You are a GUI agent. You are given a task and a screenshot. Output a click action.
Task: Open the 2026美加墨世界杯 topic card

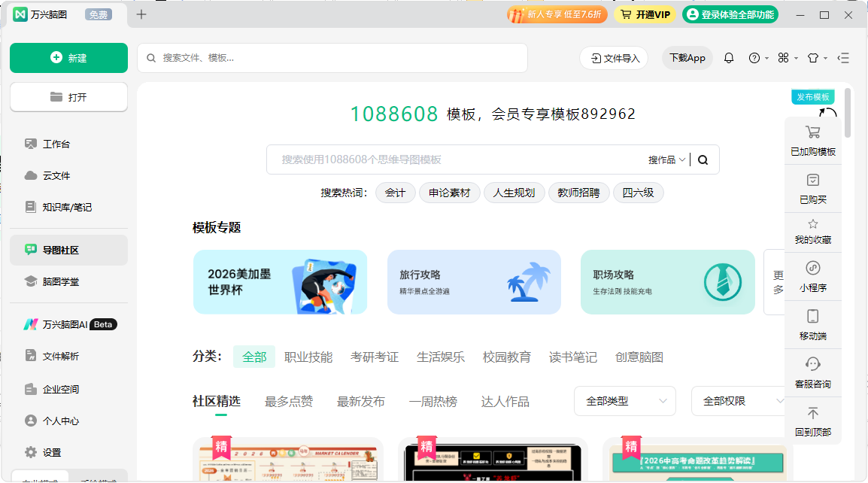(280, 282)
